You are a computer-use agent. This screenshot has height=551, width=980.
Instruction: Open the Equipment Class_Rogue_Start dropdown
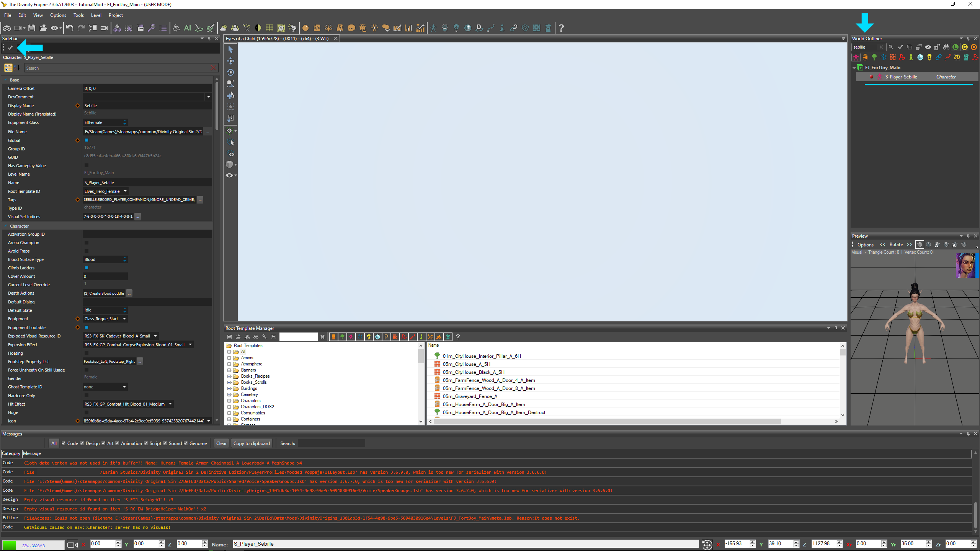pyautogui.click(x=124, y=319)
